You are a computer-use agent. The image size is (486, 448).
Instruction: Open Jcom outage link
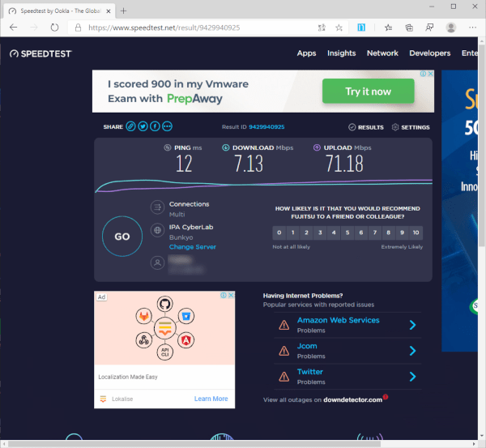(x=307, y=346)
